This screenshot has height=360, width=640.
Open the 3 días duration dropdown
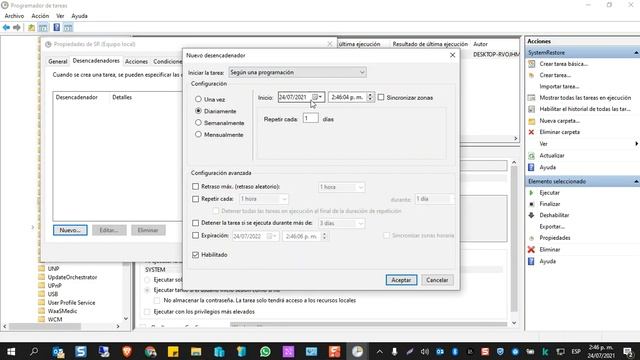tap(342, 223)
